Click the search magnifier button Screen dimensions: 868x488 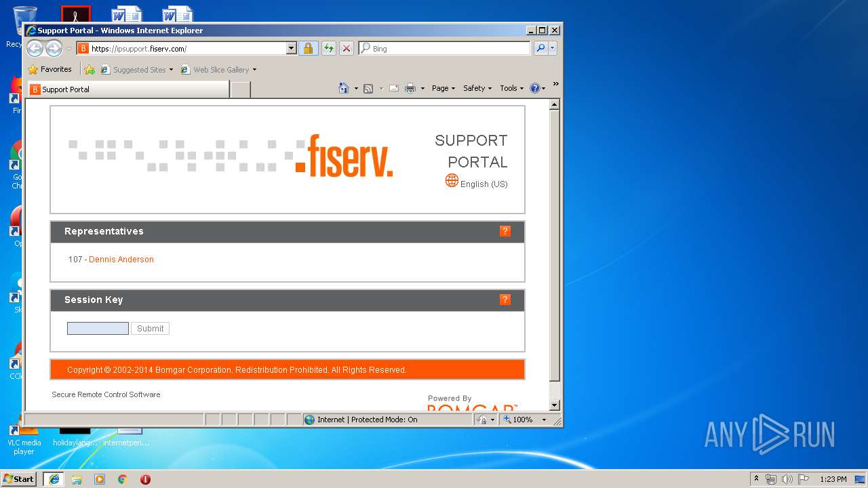tap(540, 48)
